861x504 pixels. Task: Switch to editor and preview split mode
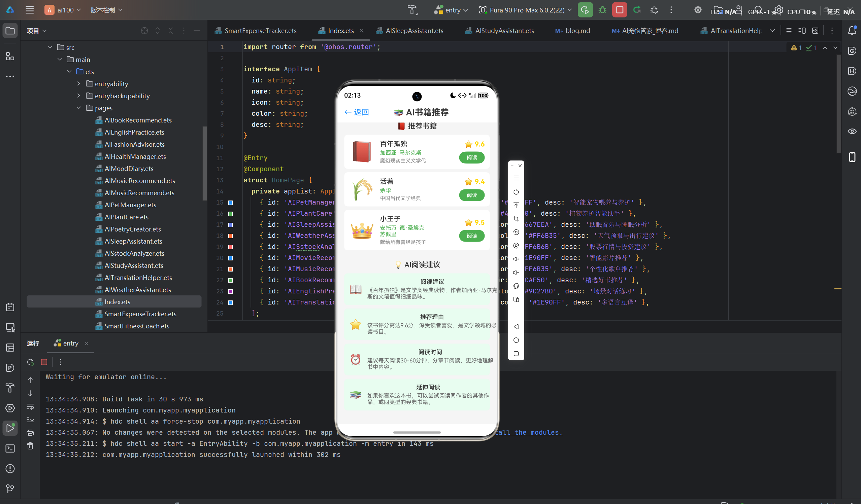(x=801, y=31)
